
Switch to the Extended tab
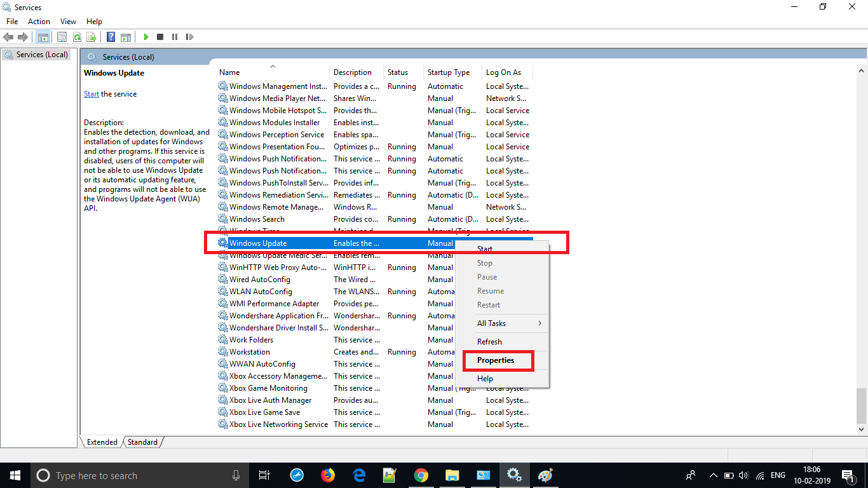click(x=102, y=442)
